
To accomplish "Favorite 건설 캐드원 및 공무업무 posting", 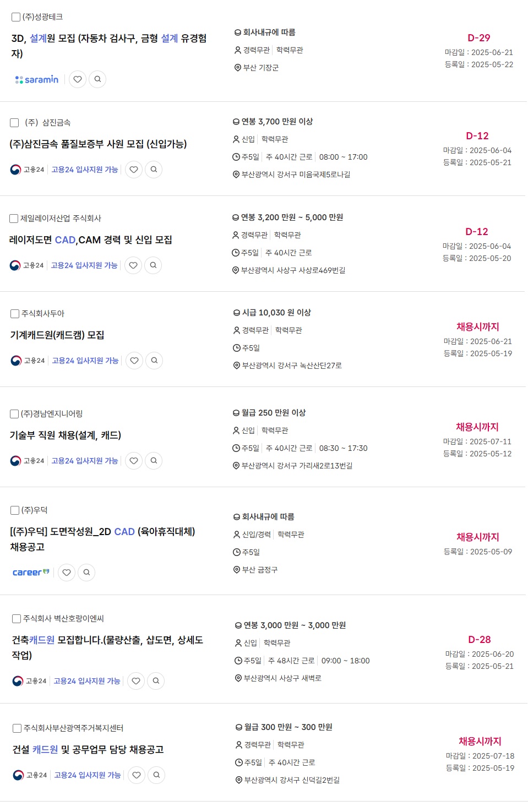I will 137,775.
